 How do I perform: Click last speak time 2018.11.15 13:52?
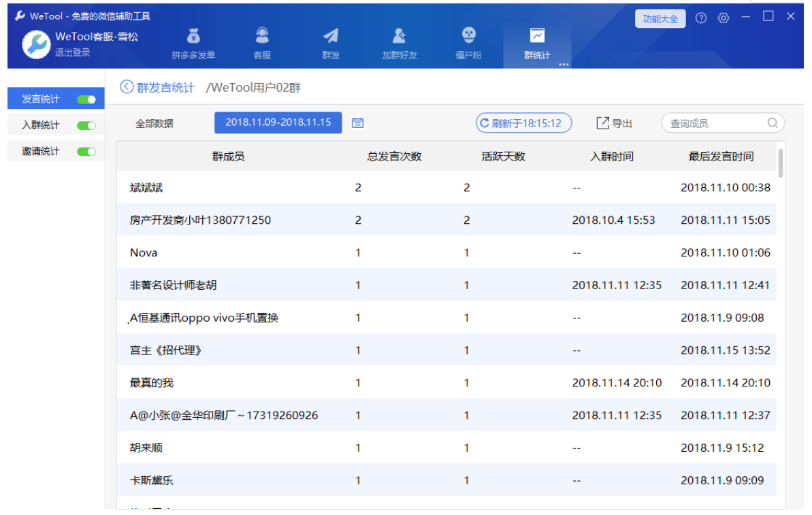coord(725,350)
